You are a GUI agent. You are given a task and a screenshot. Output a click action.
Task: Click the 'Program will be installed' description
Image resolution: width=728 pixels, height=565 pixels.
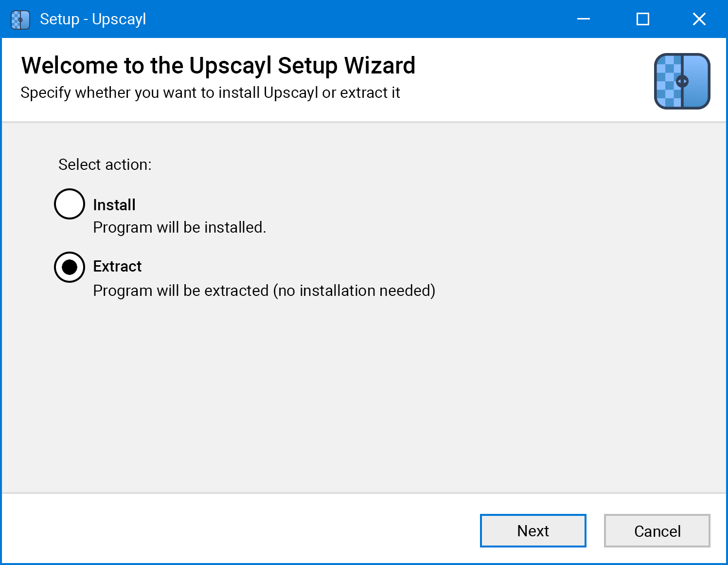[179, 227]
